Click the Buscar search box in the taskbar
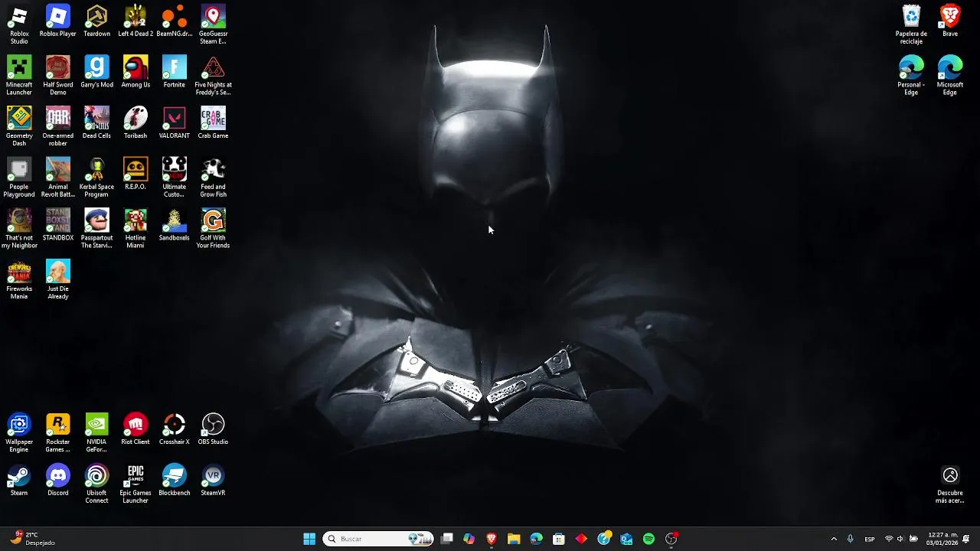Viewport: 980px width, 551px height. [x=378, y=539]
